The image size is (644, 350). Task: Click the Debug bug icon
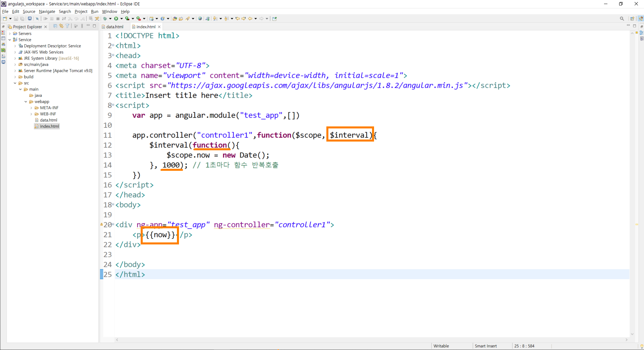(x=105, y=19)
